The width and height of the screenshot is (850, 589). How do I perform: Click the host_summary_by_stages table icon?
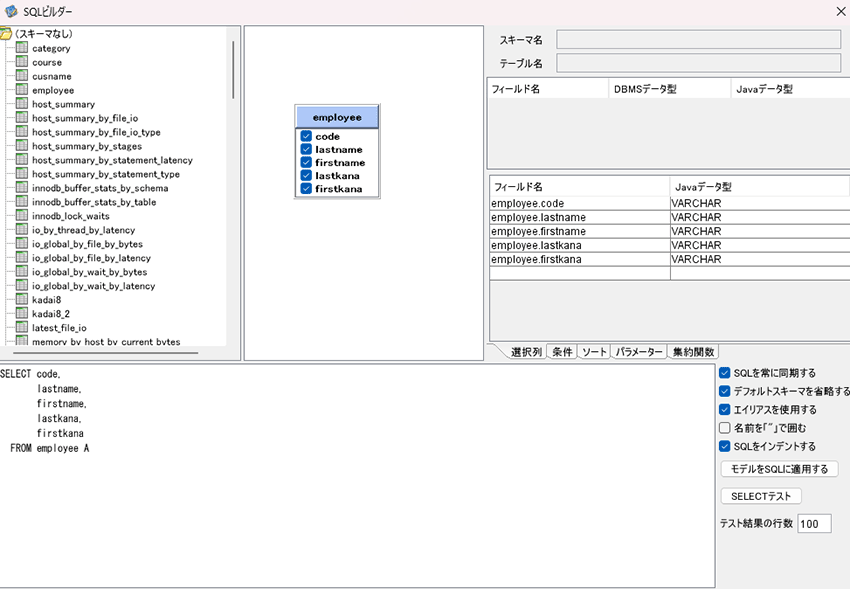(22, 146)
